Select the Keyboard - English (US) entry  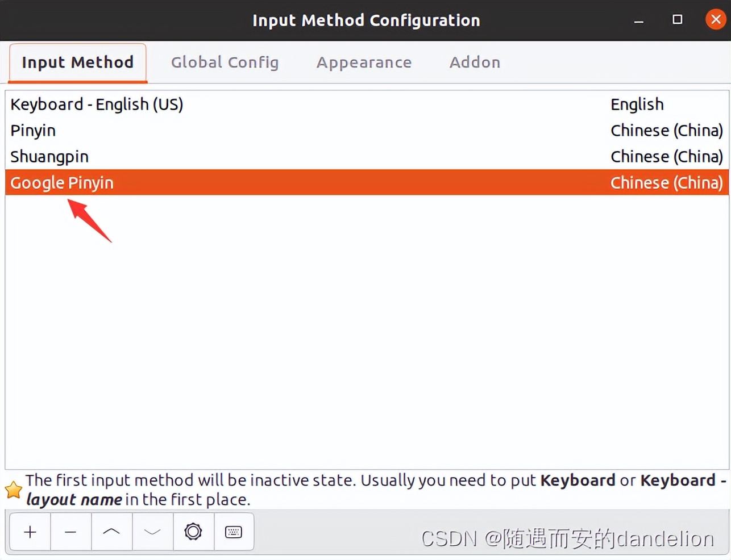[97, 104]
